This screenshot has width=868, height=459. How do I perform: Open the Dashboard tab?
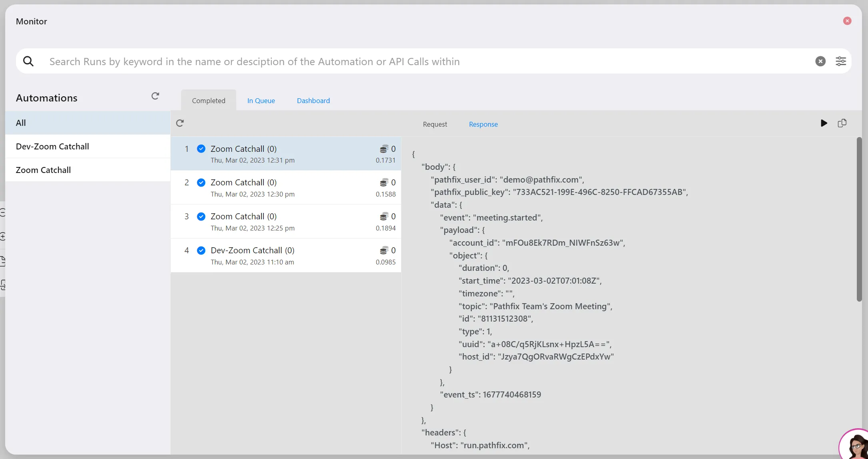click(313, 101)
